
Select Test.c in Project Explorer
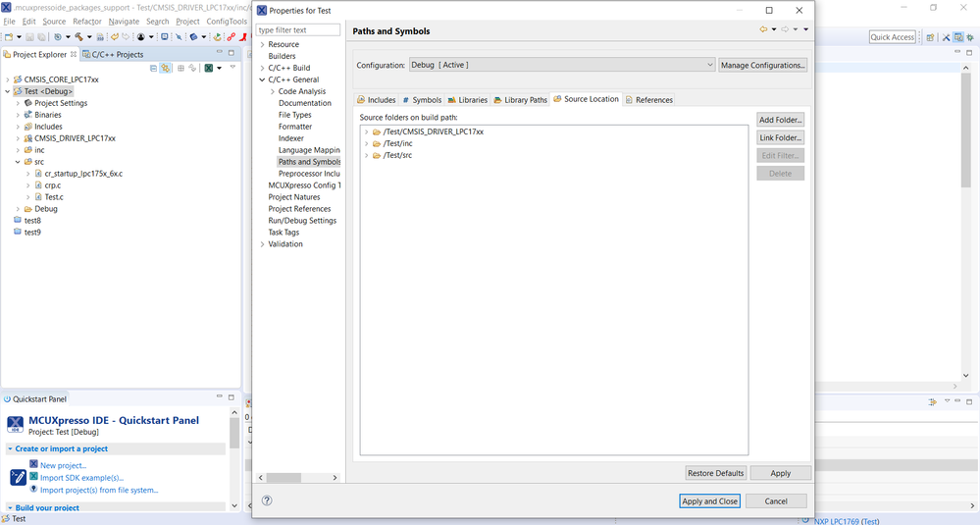coord(54,197)
